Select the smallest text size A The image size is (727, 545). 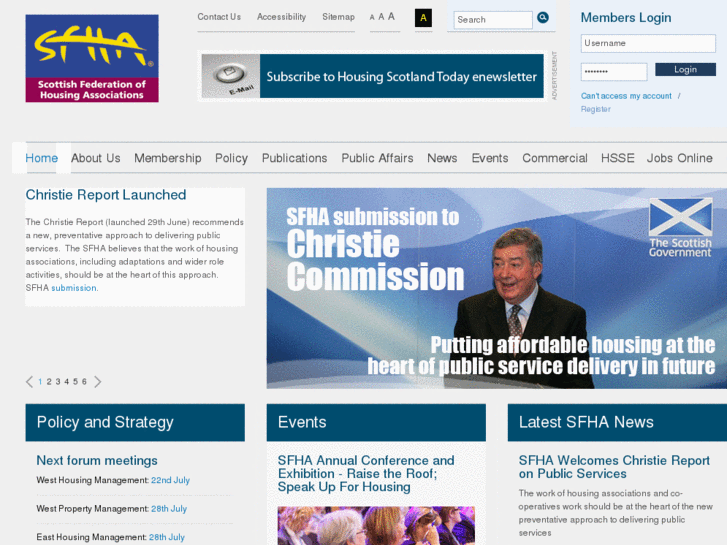(372, 18)
